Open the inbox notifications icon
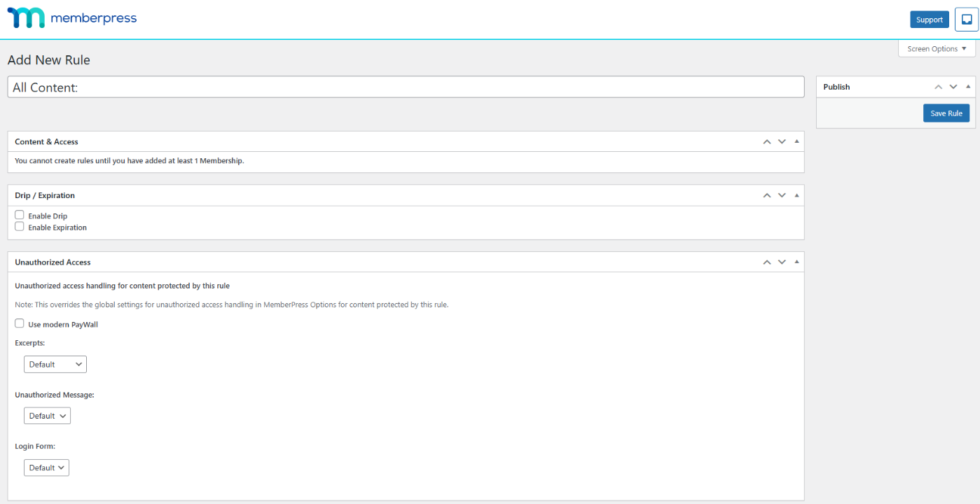This screenshot has width=980, height=504. click(x=966, y=20)
